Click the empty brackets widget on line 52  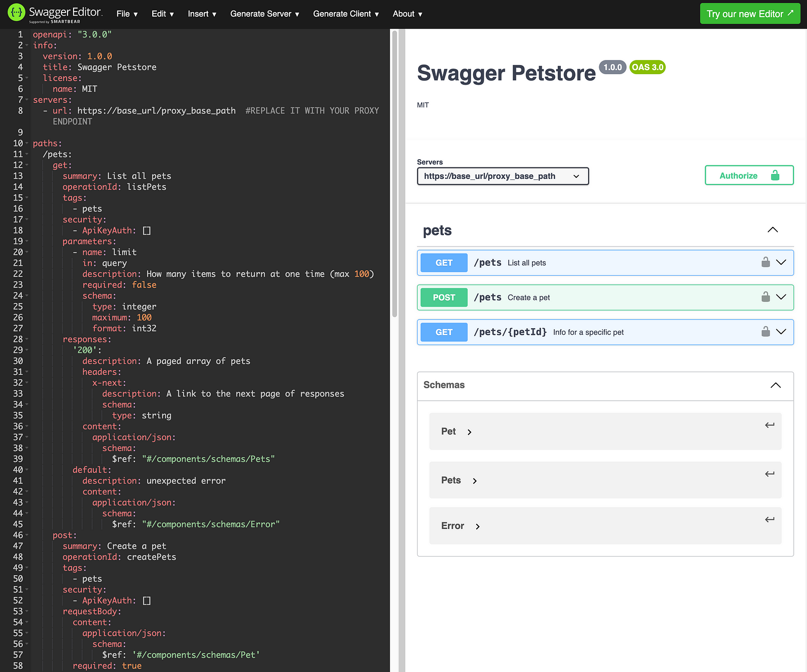click(x=147, y=600)
